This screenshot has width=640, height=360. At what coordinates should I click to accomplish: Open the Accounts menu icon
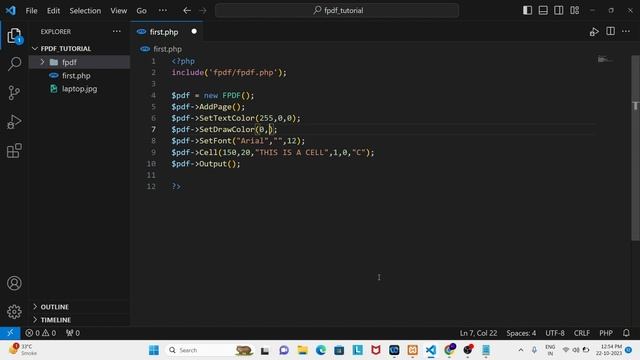[14, 283]
